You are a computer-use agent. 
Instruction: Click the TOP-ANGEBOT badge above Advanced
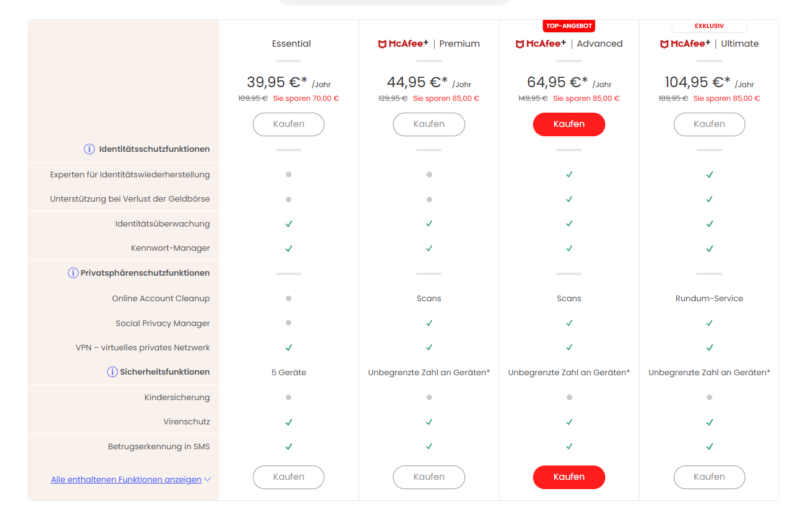click(569, 26)
